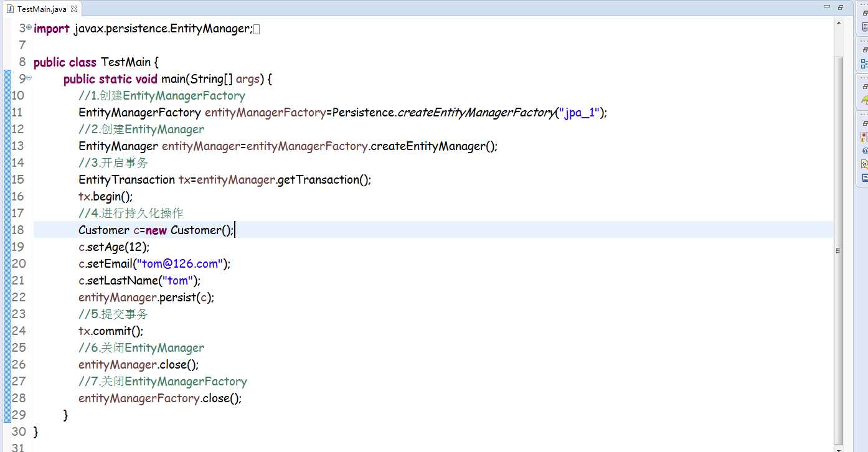Click line number 11 in the gutter
The image size is (868, 452).
tap(17, 112)
